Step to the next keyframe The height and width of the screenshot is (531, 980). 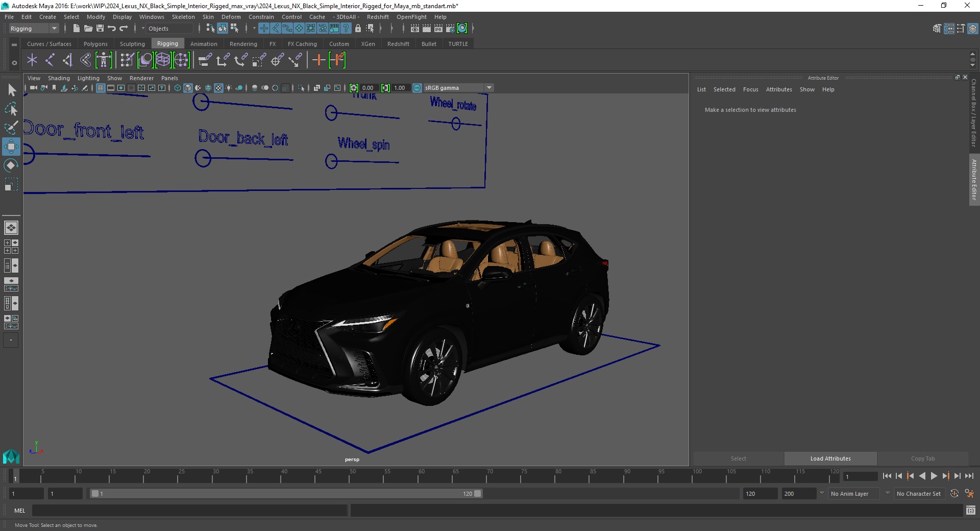[945, 476]
